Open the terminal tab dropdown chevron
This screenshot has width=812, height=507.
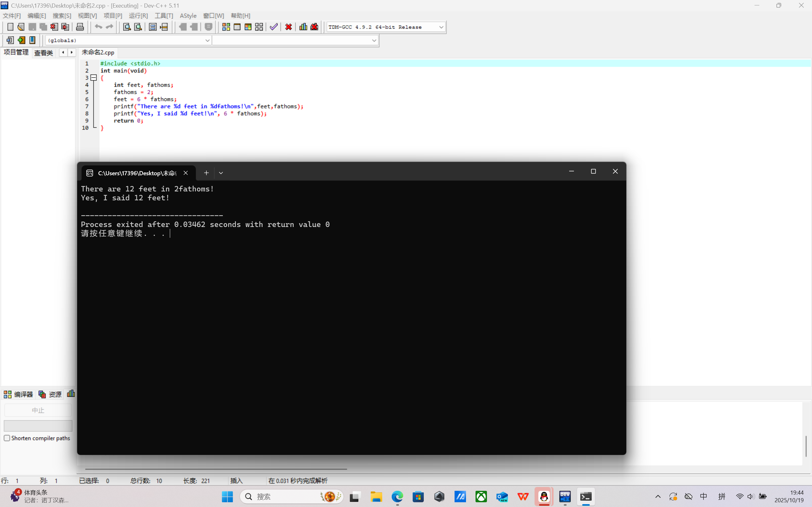[x=221, y=173]
